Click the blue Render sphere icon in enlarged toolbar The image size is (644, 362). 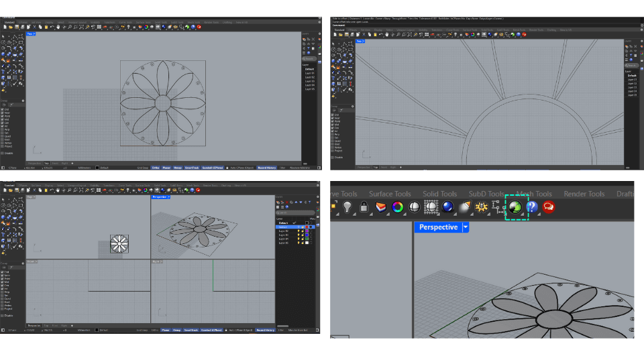click(447, 208)
